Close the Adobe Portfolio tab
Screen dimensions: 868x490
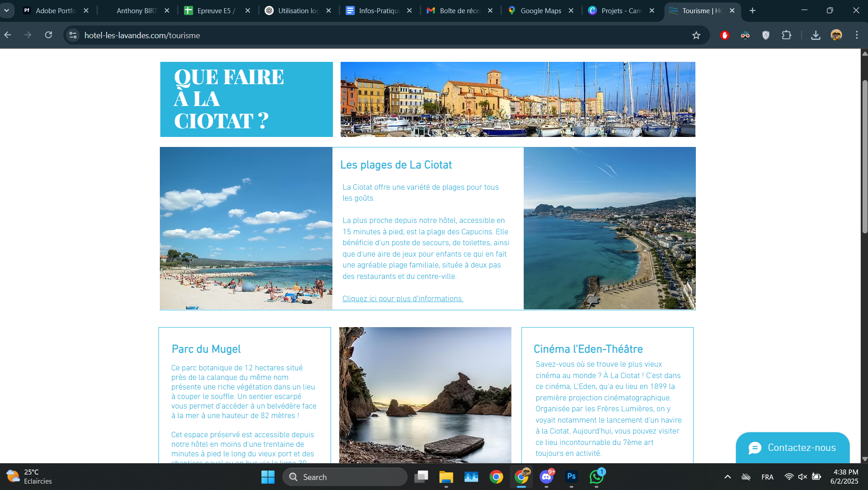86,10
